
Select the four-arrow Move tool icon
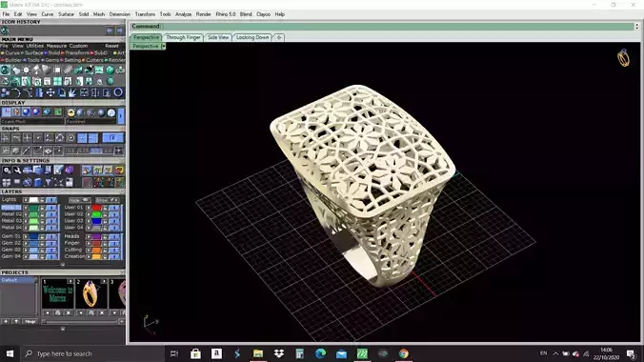50,92
